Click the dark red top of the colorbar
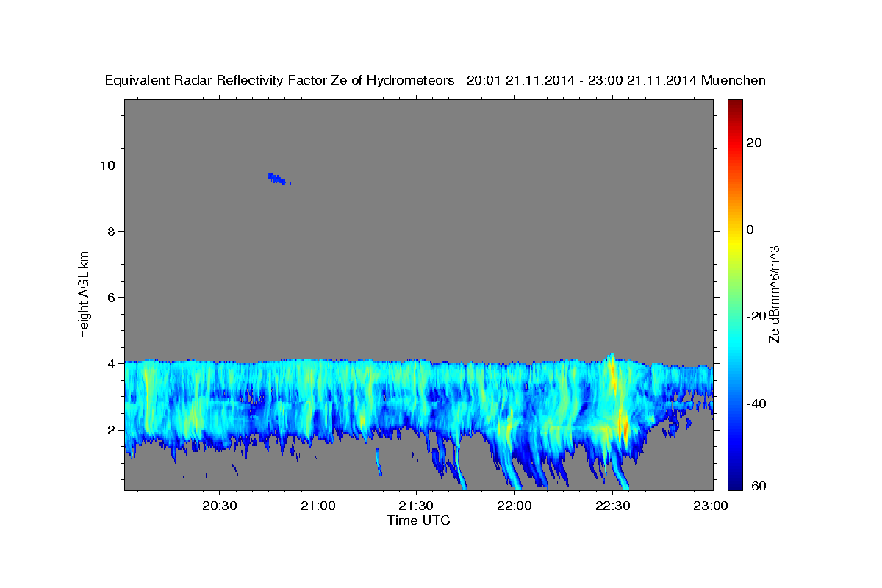The height and width of the screenshot is (588, 882). [x=735, y=107]
